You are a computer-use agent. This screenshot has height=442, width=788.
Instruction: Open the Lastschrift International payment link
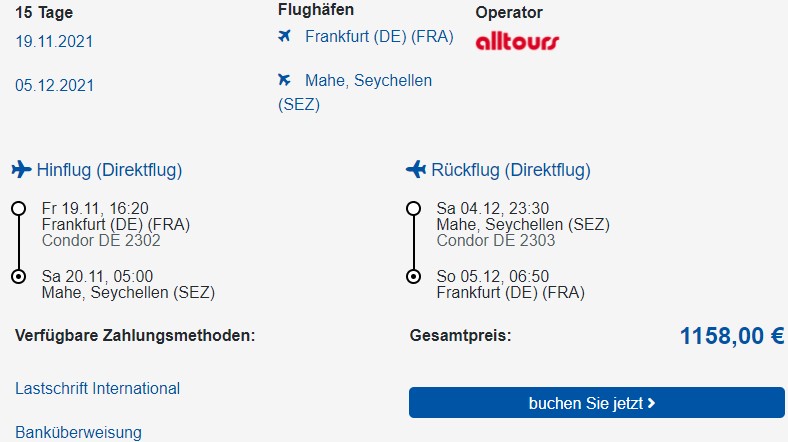97,388
